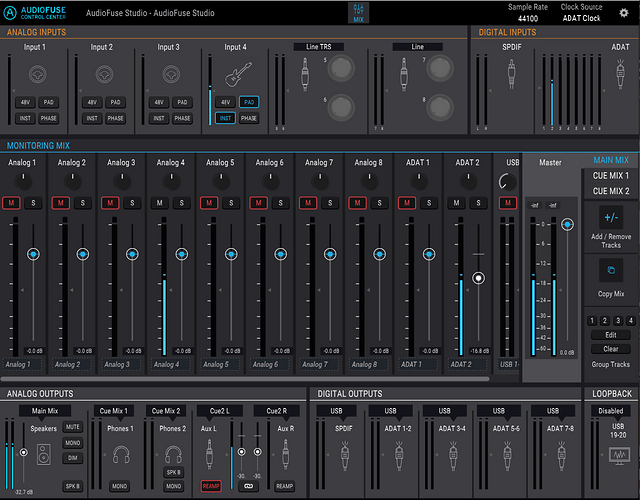The height and width of the screenshot is (500, 640).
Task: Open the Cue Mix 2 source dropdown for Phones 2
Action: click(166, 411)
